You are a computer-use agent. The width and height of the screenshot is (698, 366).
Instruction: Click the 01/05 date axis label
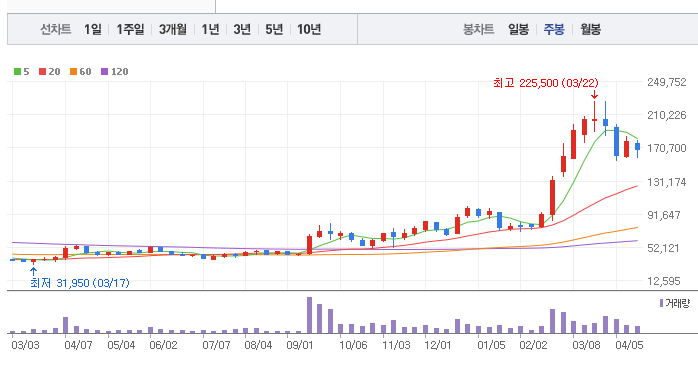click(x=491, y=345)
